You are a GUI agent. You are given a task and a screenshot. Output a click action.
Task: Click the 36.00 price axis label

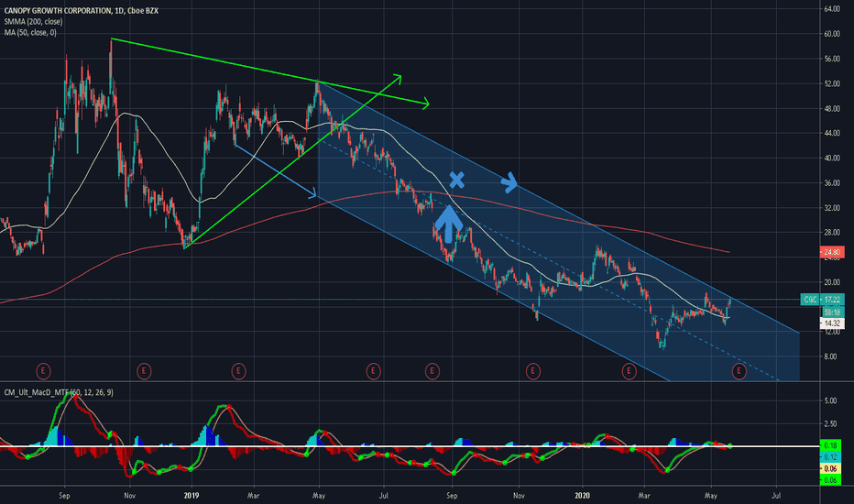pos(832,183)
